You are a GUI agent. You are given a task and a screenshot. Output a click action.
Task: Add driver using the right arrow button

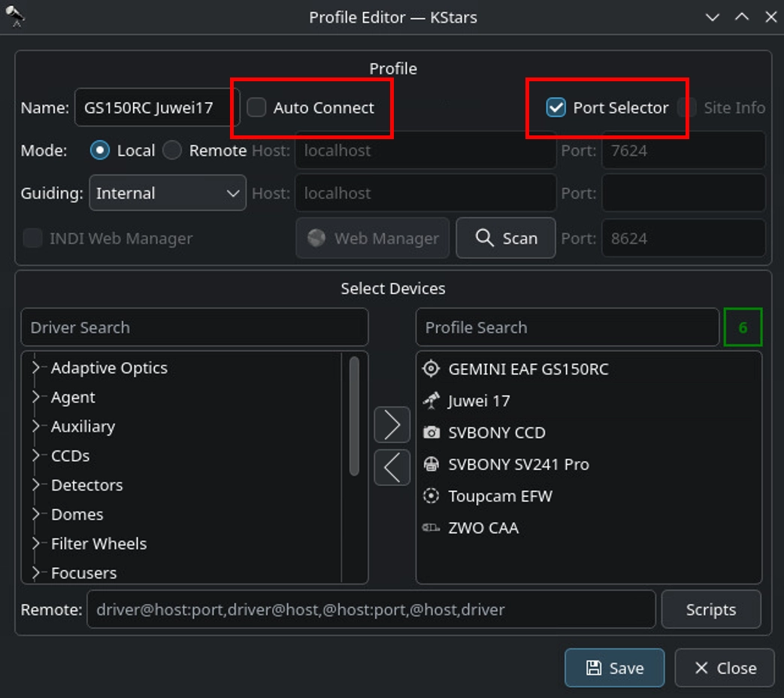pyautogui.click(x=392, y=425)
